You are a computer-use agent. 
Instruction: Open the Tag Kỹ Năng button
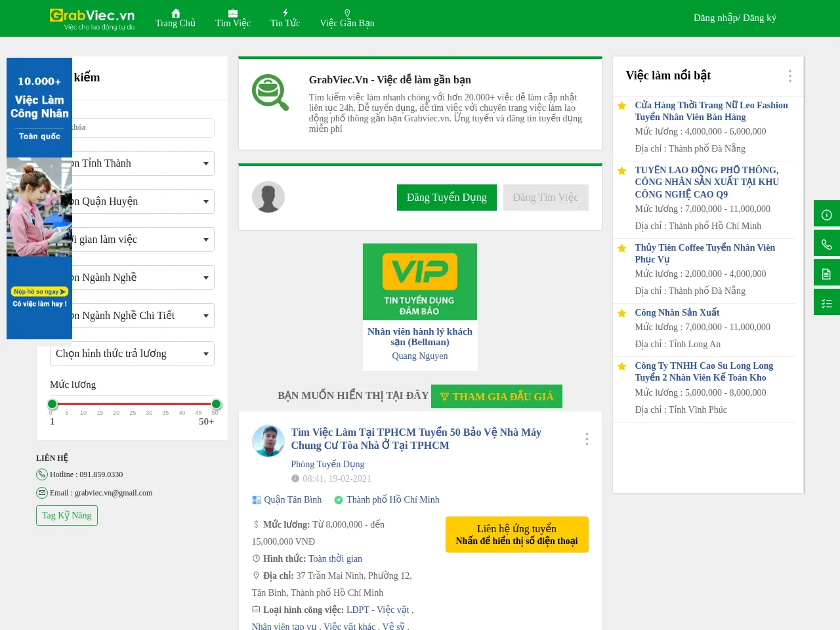[x=67, y=516]
